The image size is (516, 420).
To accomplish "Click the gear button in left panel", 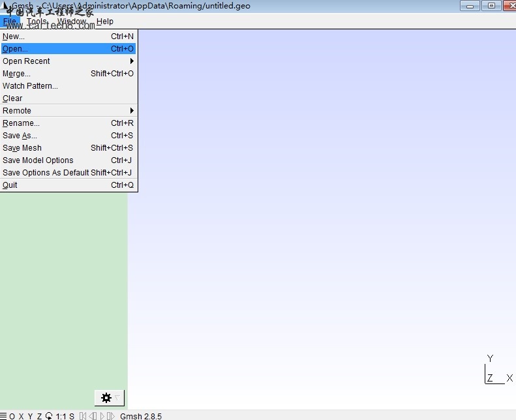I will (x=106, y=398).
